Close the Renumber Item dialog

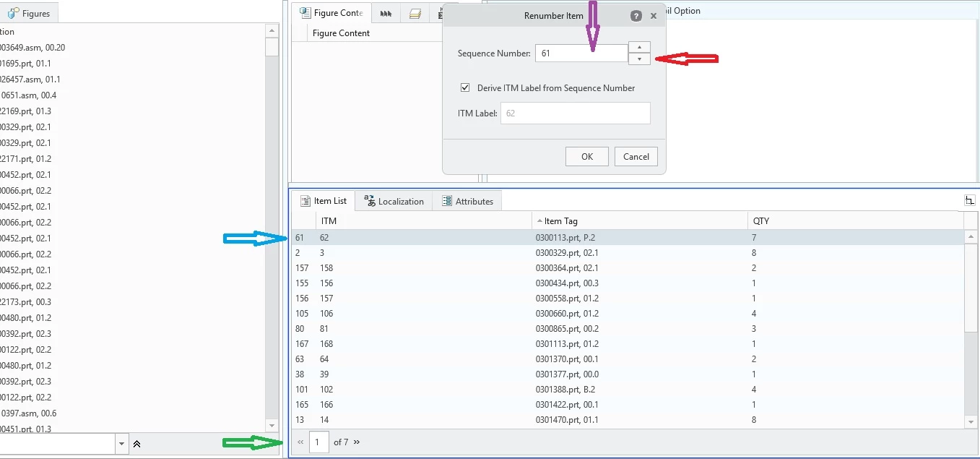click(x=654, y=16)
